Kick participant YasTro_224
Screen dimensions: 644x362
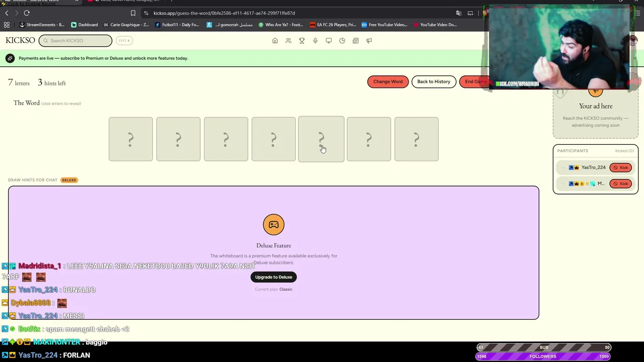coord(621,167)
